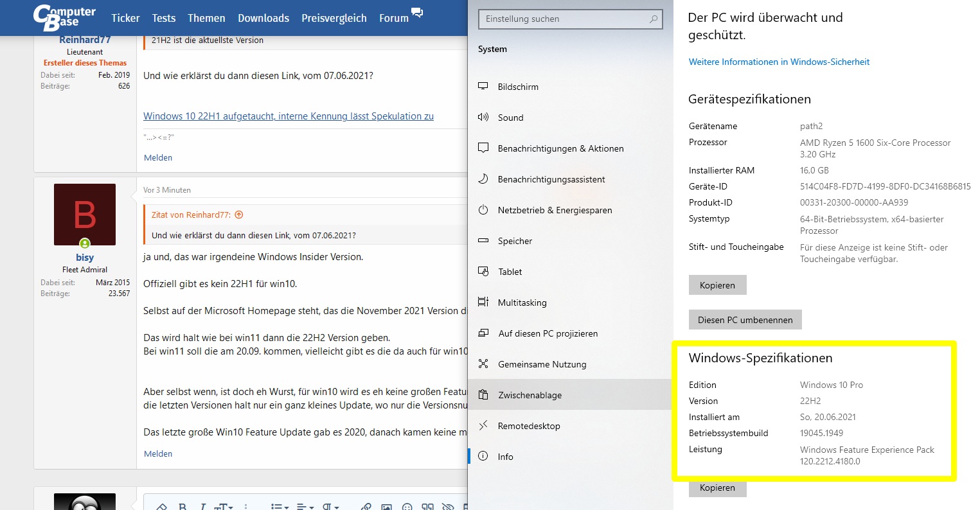Select the eraser remove-formatting editor icon
Viewport: 980px width, 510px height.
point(162,506)
